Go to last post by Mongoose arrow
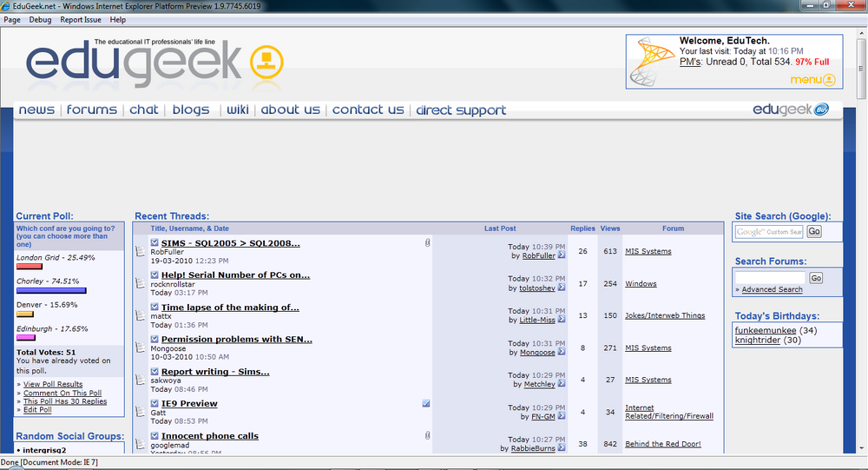The width and height of the screenshot is (868, 470). pos(562,351)
